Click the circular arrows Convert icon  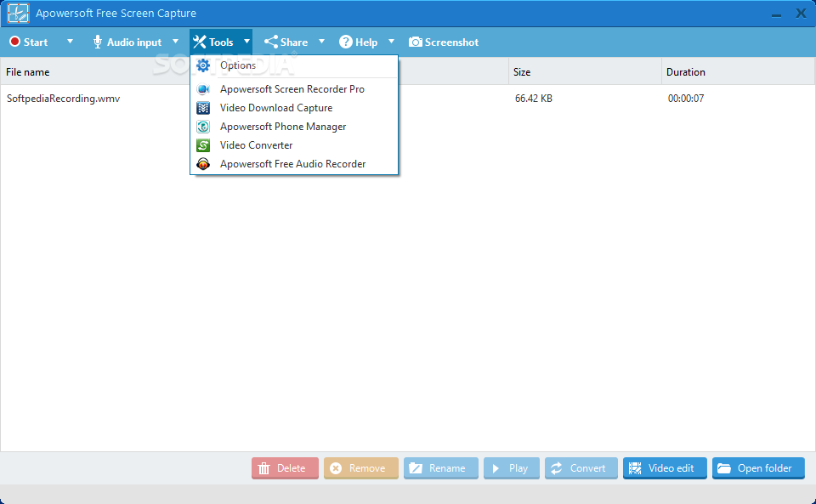click(556, 468)
